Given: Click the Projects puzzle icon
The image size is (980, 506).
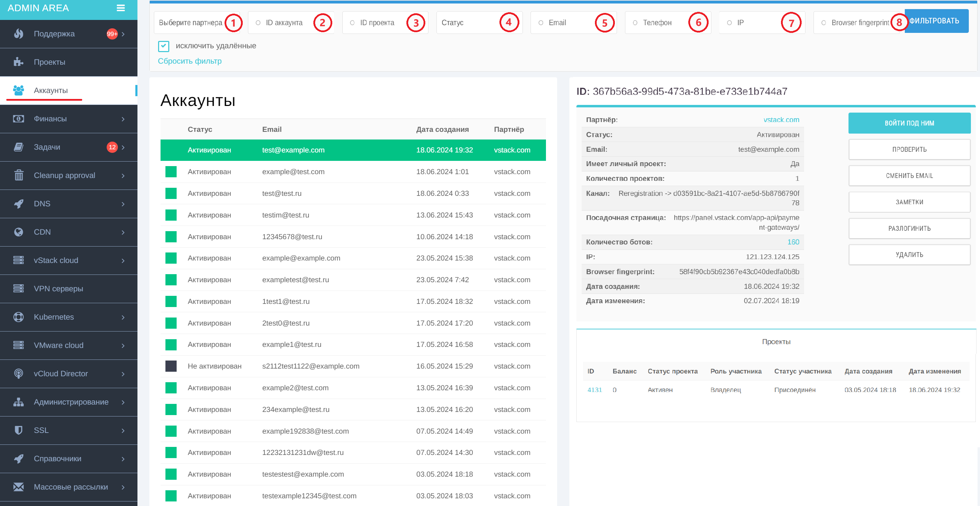Looking at the screenshot, I should coord(18,62).
